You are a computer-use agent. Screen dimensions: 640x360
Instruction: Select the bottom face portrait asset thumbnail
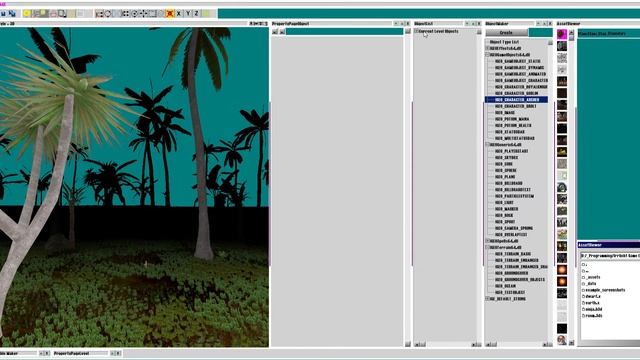[x=562, y=340]
